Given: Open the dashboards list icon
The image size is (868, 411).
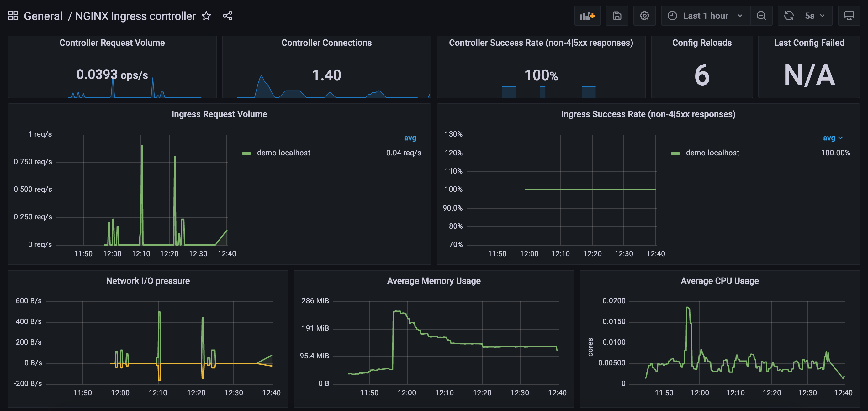Looking at the screenshot, I should [13, 15].
